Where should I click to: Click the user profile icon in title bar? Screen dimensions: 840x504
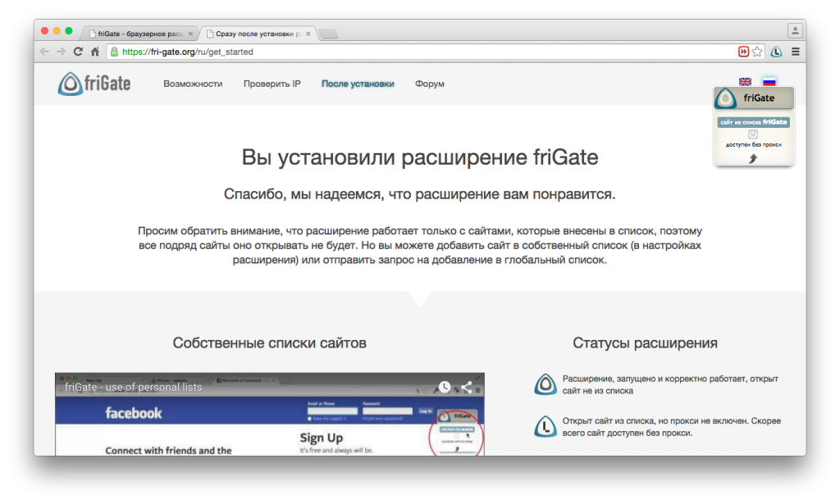pos(795,31)
